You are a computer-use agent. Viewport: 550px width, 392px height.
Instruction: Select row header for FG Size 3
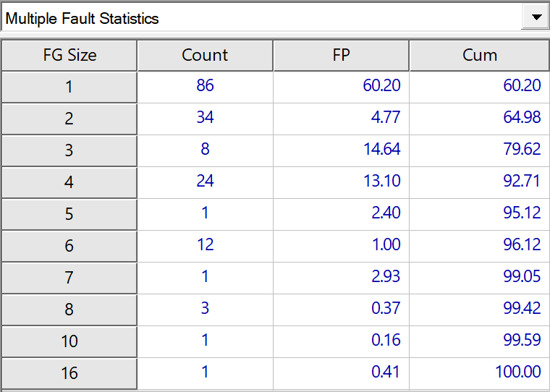(x=69, y=150)
